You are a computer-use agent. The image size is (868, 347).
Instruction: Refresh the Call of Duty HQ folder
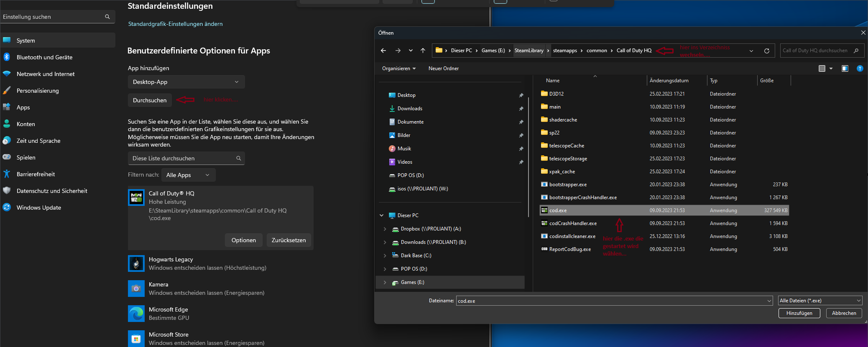click(767, 51)
